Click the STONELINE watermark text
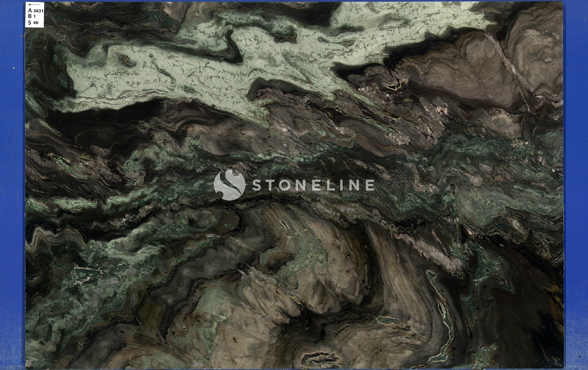The width and height of the screenshot is (588, 370). (x=313, y=185)
